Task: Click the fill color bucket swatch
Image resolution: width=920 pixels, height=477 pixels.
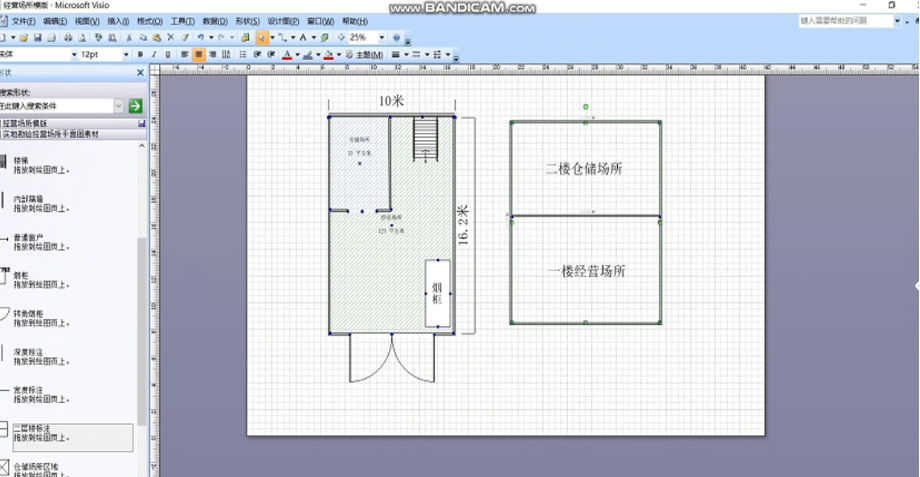Action: coord(329,55)
